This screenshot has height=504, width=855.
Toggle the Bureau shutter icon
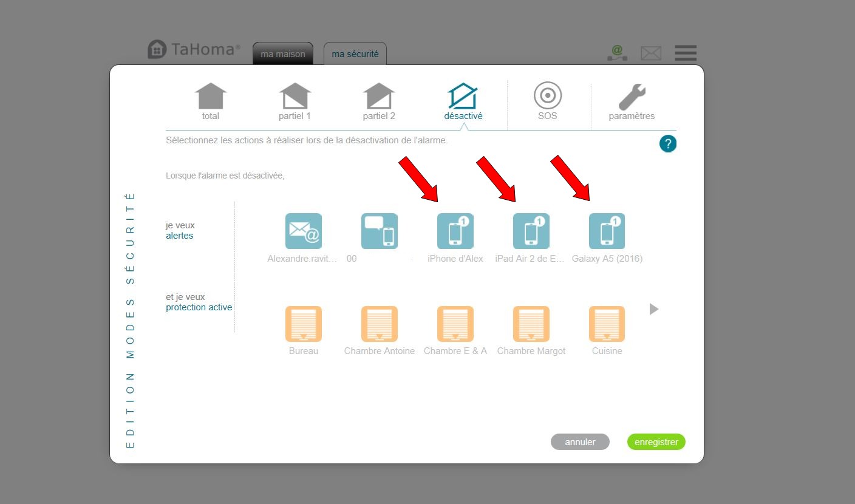tap(304, 324)
